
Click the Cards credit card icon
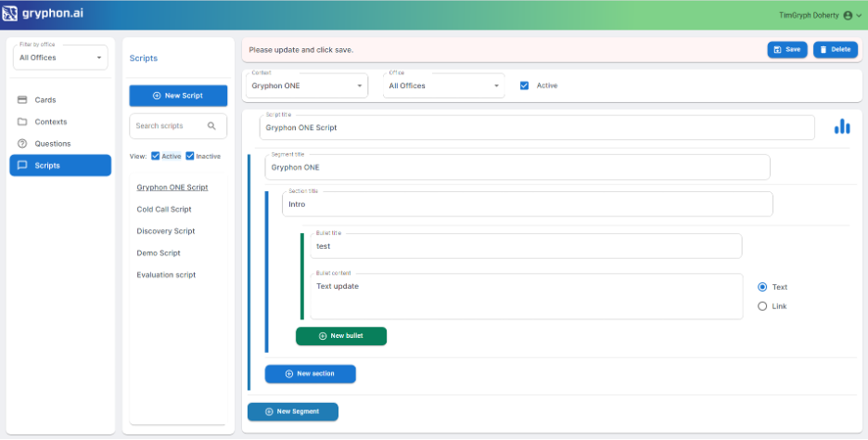tap(22, 99)
